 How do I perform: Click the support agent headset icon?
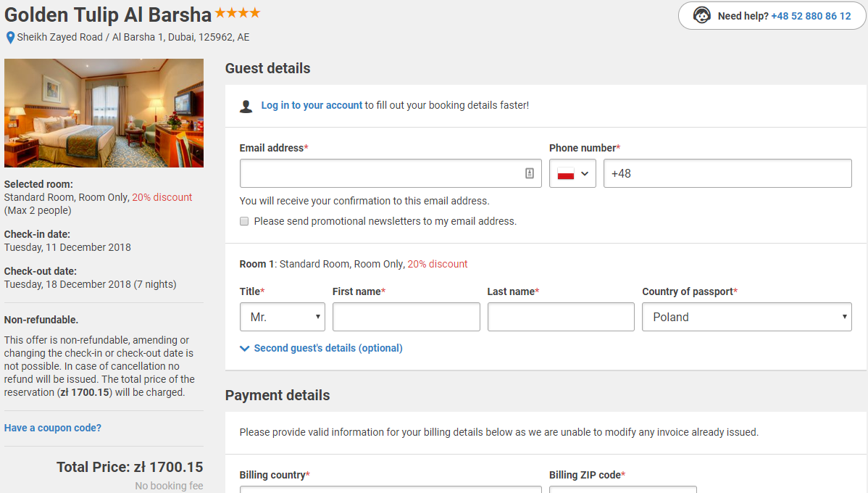[701, 15]
